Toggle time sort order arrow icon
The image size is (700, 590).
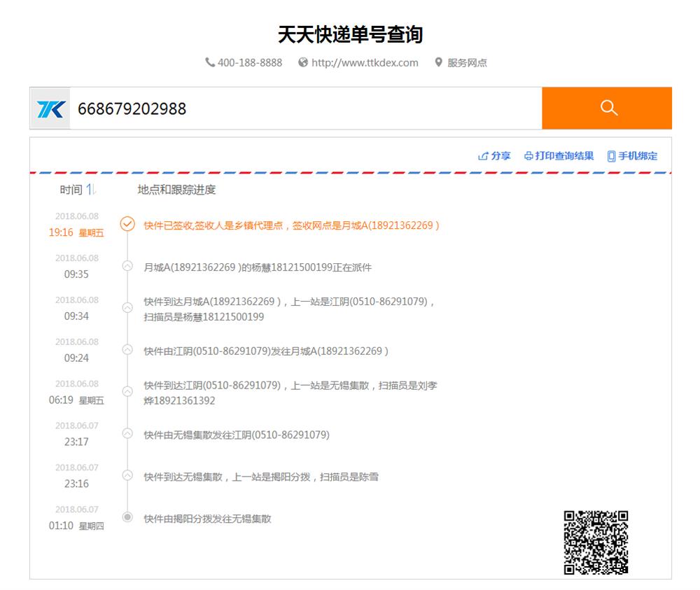click(90, 190)
